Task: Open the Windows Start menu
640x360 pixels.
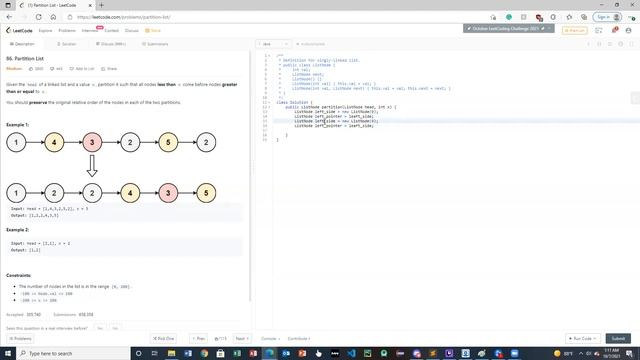Action: pos(8,353)
